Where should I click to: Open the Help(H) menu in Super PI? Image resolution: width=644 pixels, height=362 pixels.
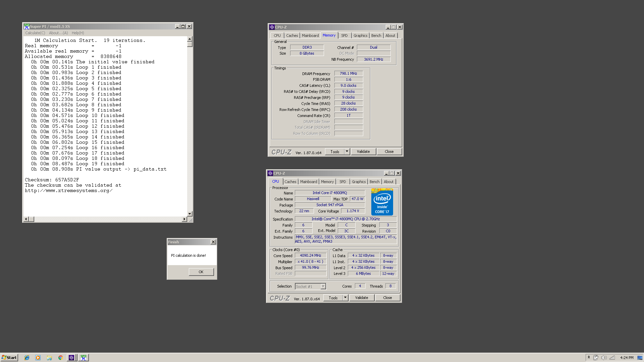(78, 33)
